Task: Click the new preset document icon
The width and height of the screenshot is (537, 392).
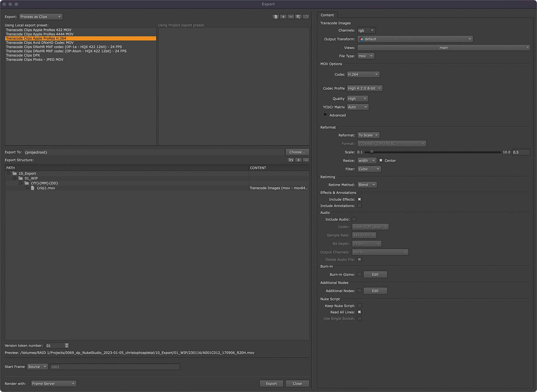Action: tap(275, 17)
